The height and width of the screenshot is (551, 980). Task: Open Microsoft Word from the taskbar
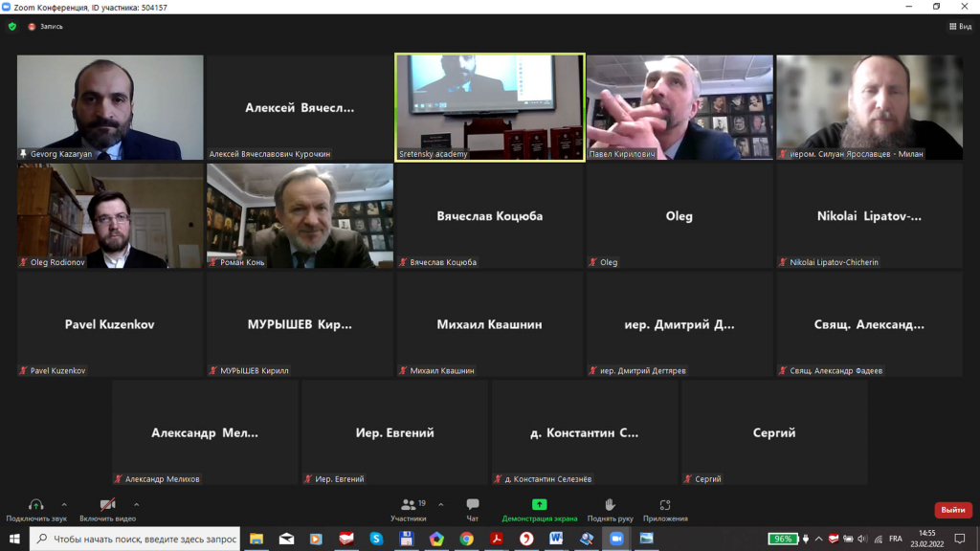[x=556, y=539]
